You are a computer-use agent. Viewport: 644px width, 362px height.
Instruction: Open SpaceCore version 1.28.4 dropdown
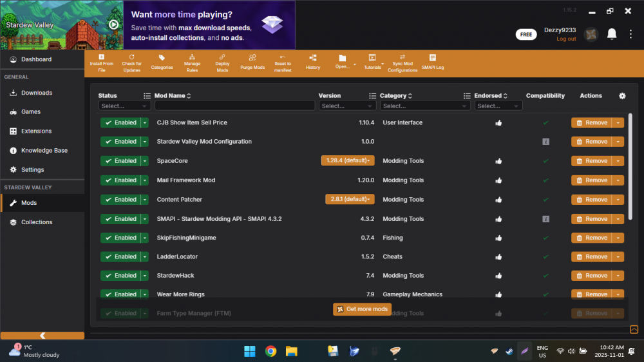[x=348, y=161]
